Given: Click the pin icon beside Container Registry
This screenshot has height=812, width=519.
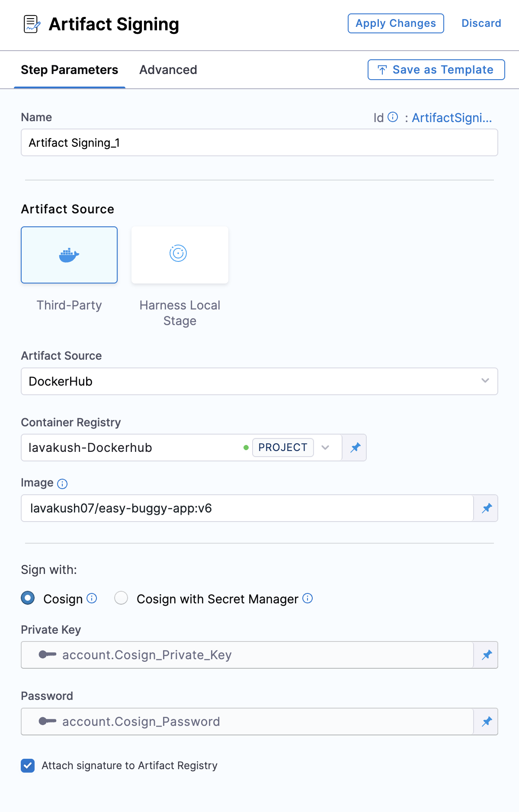Looking at the screenshot, I should click(355, 448).
